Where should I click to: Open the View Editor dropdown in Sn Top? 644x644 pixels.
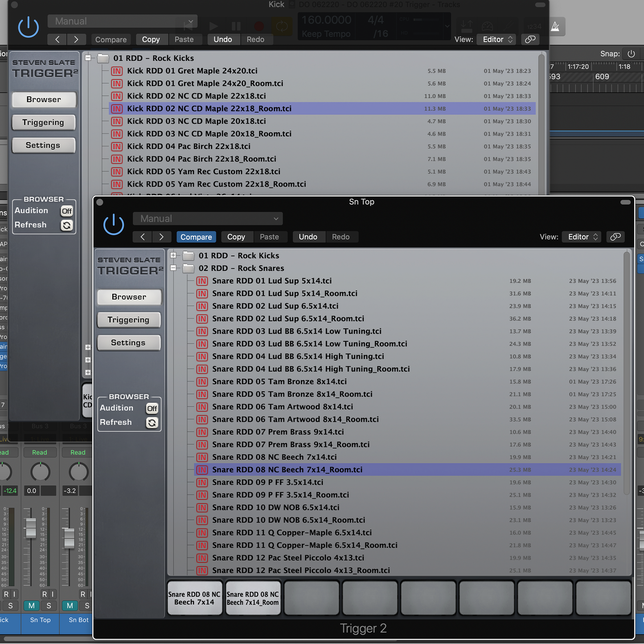point(582,237)
